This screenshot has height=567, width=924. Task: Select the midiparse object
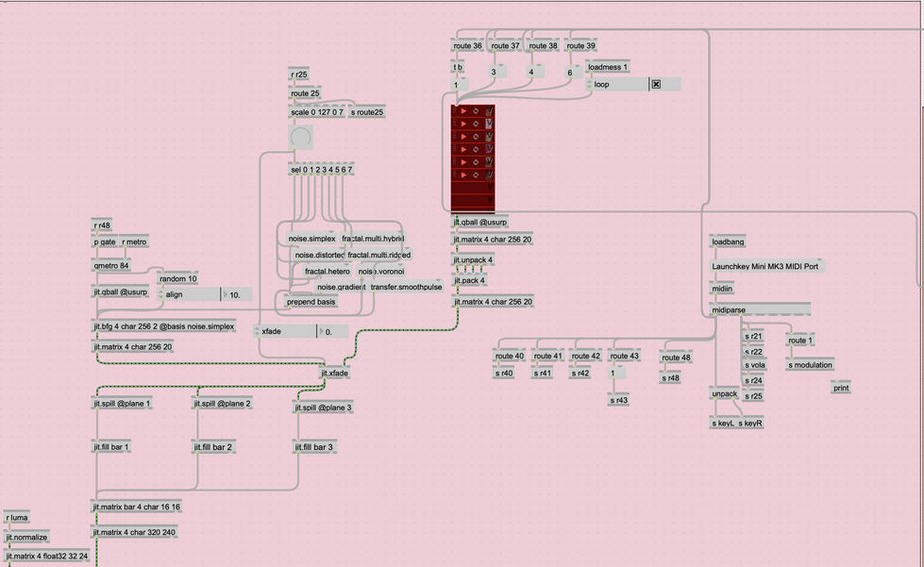click(760, 309)
